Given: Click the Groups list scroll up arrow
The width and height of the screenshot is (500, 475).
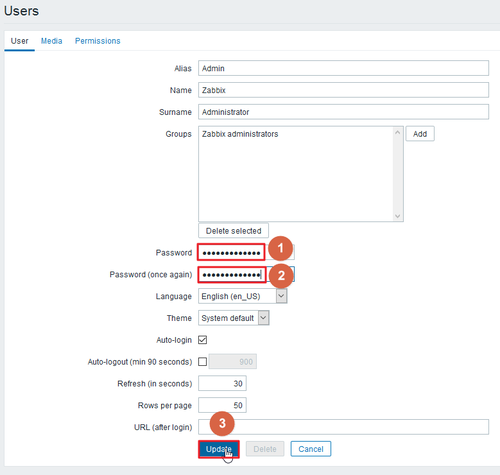Looking at the screenshot, I should (397, 133).
